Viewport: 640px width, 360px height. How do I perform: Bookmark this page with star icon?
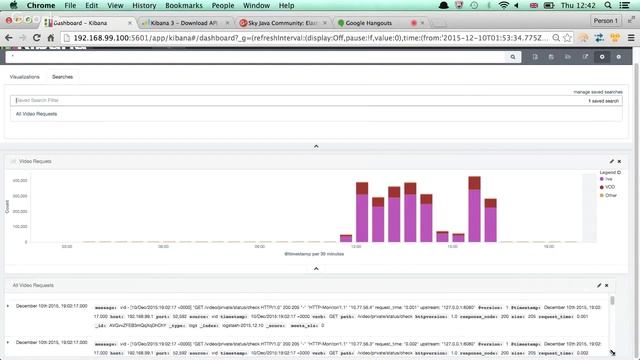(567, 38)
